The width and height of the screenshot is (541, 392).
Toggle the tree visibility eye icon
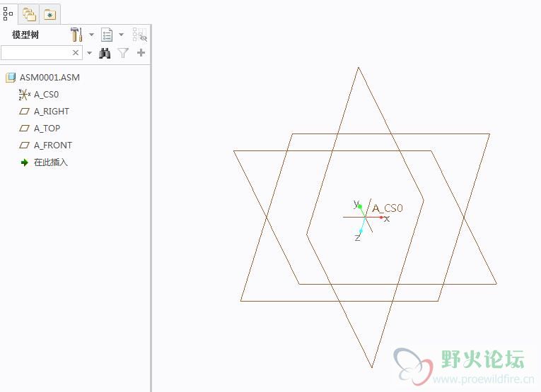(x=140, y=35)
